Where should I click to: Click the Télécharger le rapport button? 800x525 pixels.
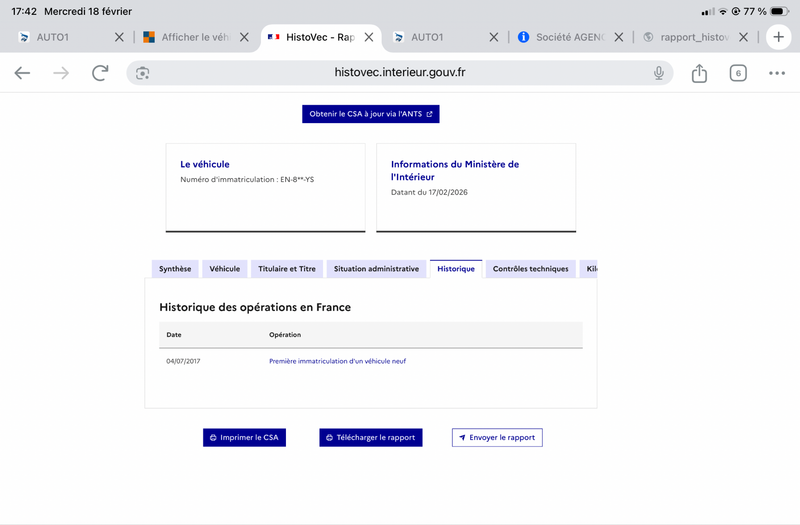371,437
